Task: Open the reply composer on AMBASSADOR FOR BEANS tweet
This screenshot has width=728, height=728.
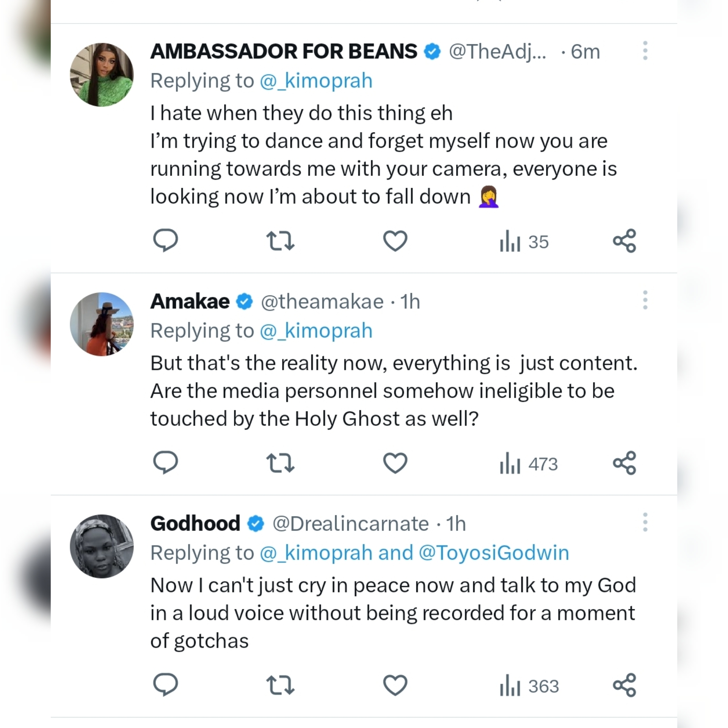Action: (166, 240)
